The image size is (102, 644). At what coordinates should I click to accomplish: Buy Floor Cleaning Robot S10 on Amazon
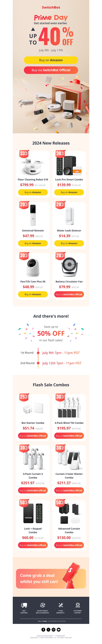pos(33,192)
